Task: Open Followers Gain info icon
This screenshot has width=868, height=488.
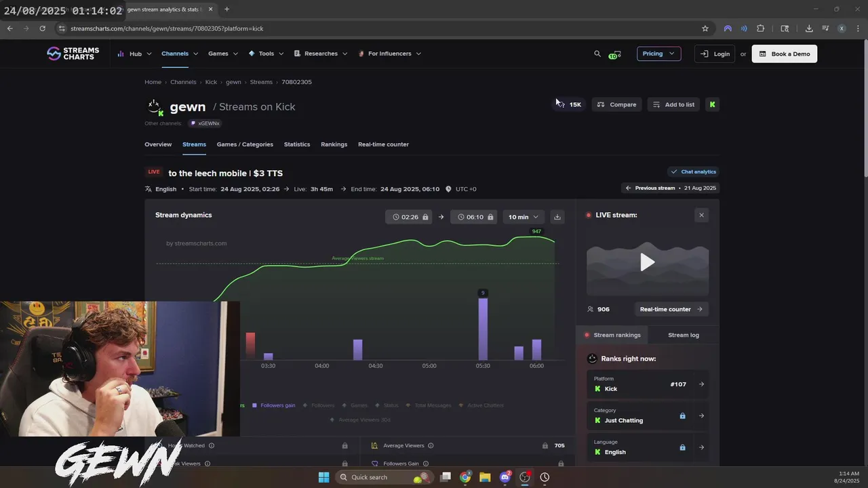Action: pyautogui.click(x=425, y=464)
